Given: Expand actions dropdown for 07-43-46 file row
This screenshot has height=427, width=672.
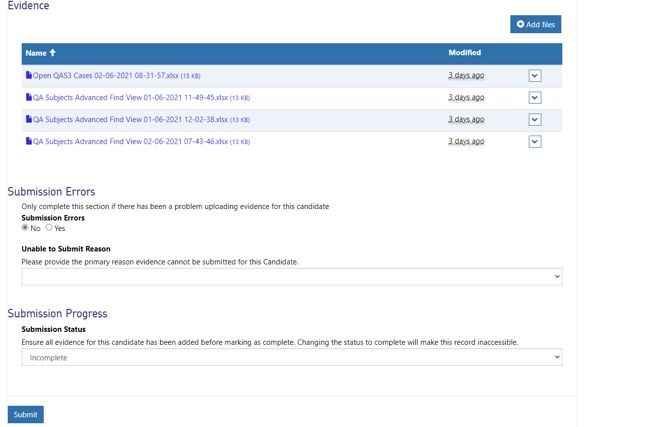Looking at the screenshot, I should tap(534, 141).
